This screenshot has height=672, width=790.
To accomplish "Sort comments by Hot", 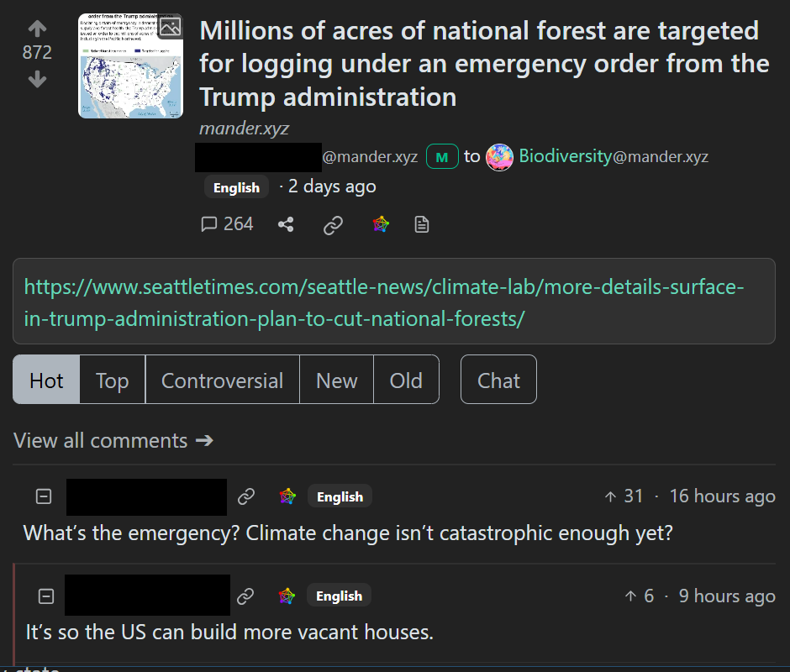I will [46, 381].
